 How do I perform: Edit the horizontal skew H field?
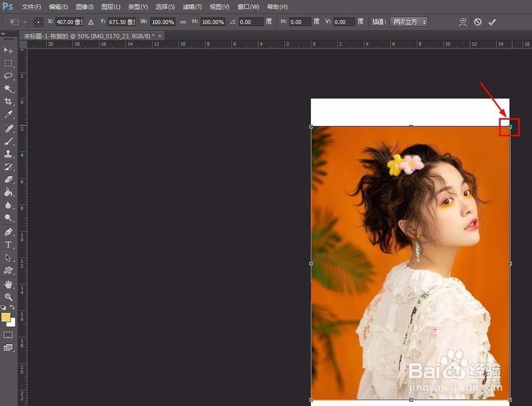pos(300,22)
